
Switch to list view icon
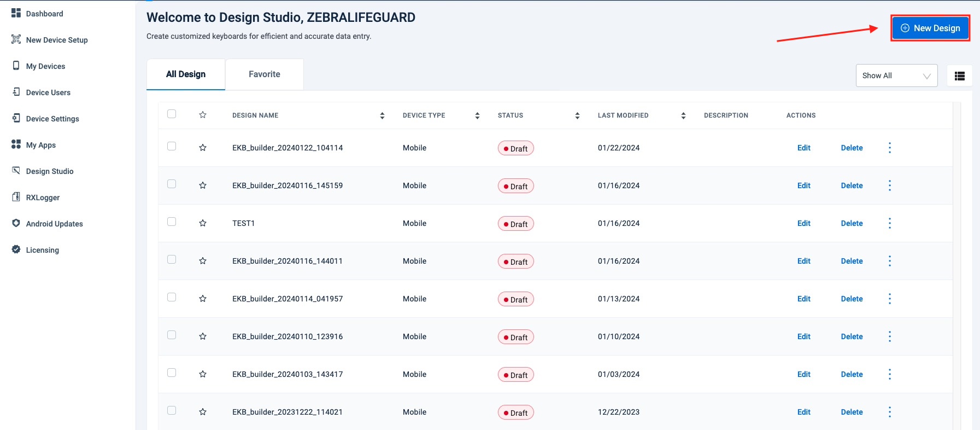tap(959, 76)
